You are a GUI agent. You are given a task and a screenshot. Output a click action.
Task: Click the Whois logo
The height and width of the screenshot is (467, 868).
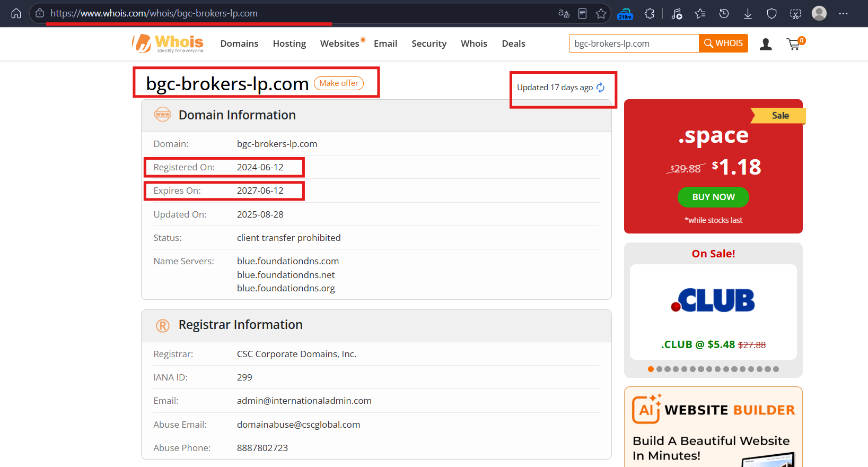pyautogui.click(x=168, y=44)
